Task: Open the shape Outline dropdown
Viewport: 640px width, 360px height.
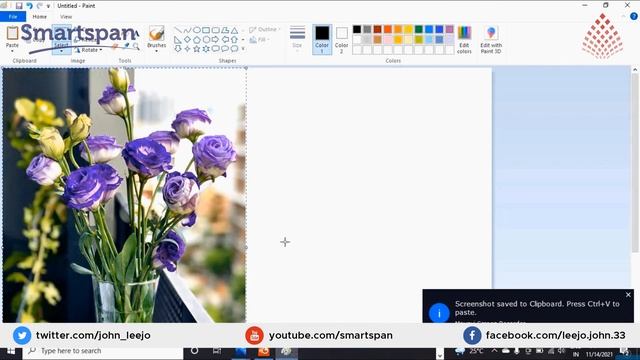Action: click(264, 29)
